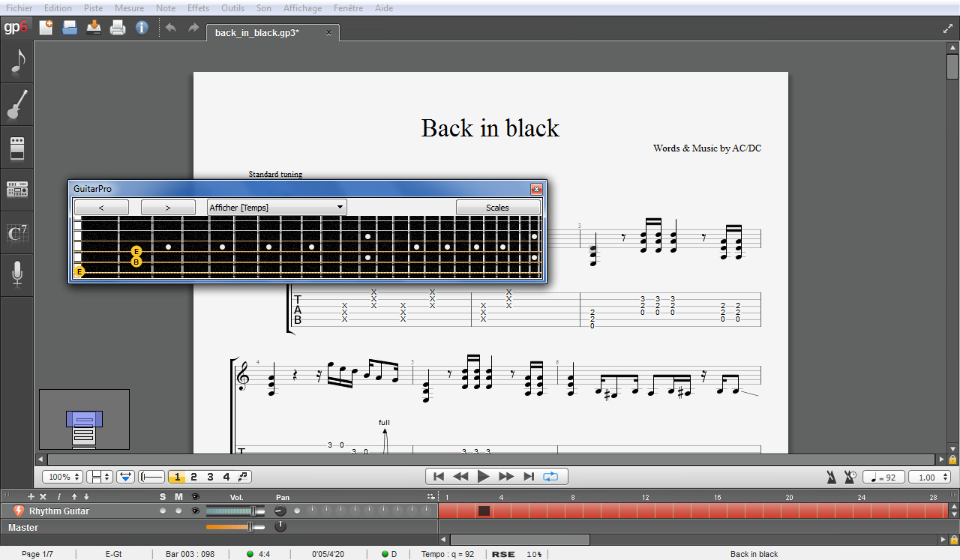The height and width of the screenshot is (560, 960).
Task: Select voice 2
Action: (x=193, y=477)
